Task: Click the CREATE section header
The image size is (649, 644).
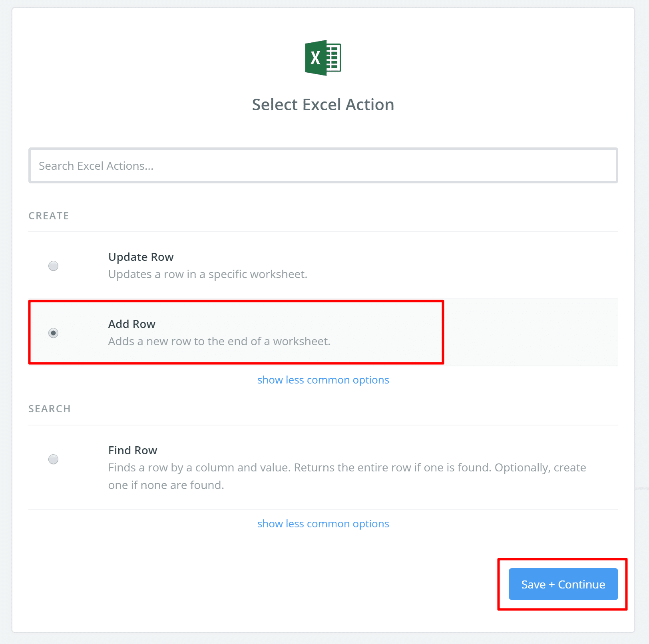Action: pyautogui.click(x=49, y=216)
